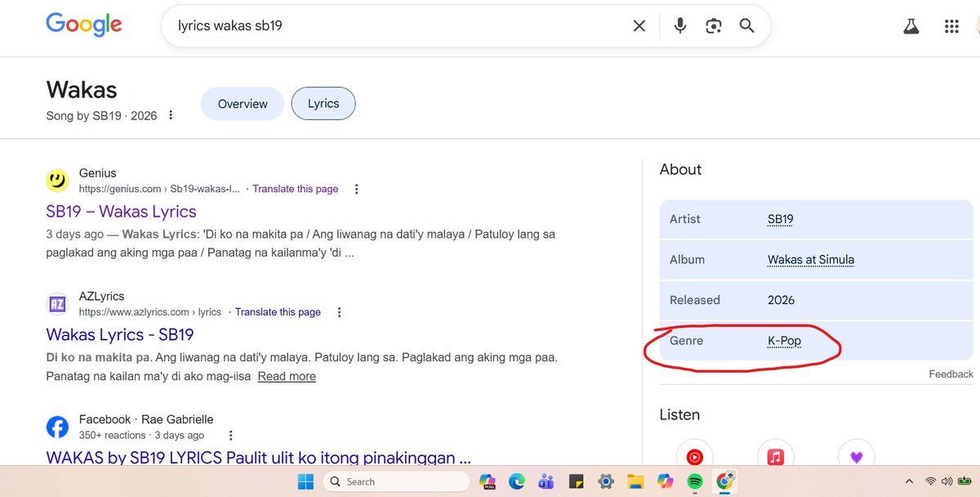Click the AZLyrics site favicon
Image resolution: width=980 pixels, height=497 pixels.
pos(57,304)
